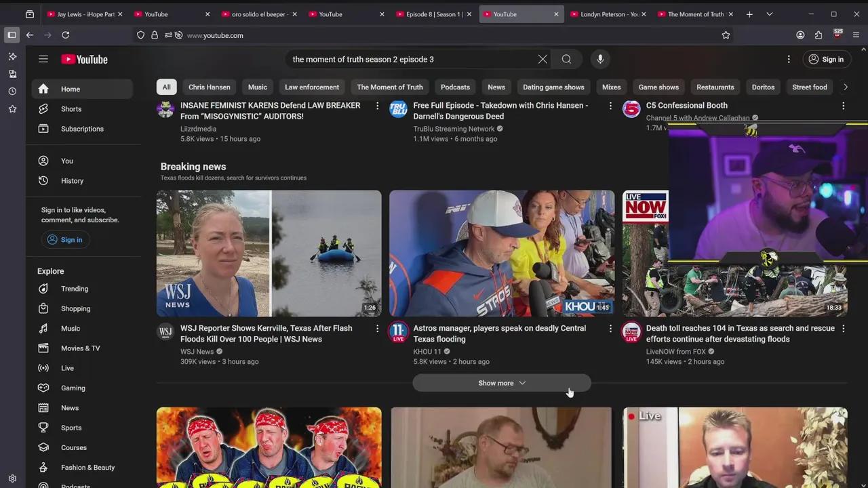The width and height of the screenshot is (868, 488).
Task: Open the list all tabs dropdown
Action: [x=770, y=14]
